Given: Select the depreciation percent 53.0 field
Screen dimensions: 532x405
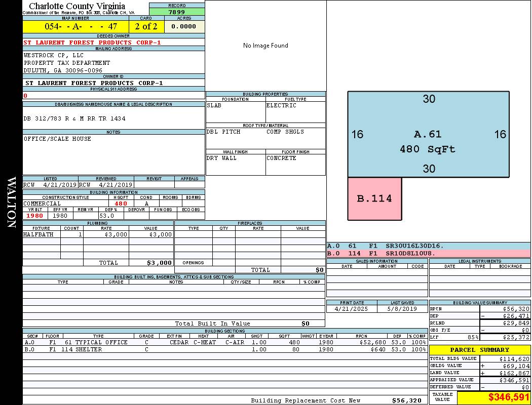Looking at the screenshot, I should (x=111, y=216).
